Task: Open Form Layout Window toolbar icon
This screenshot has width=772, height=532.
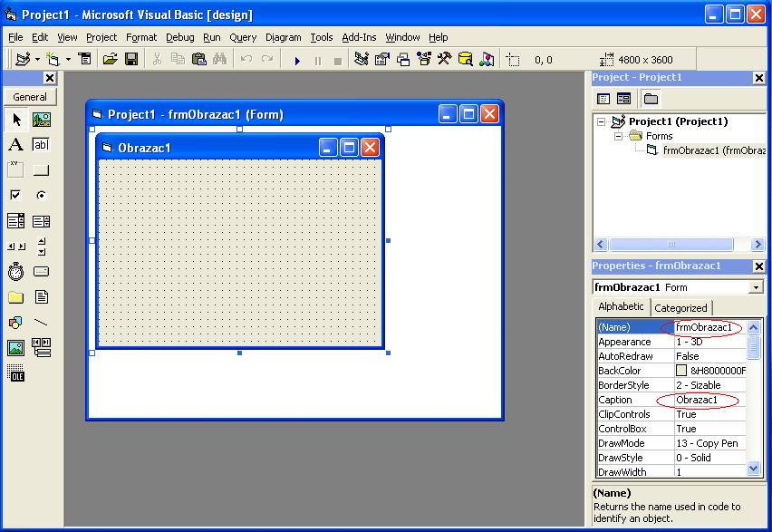Action: tap(403, 60)
